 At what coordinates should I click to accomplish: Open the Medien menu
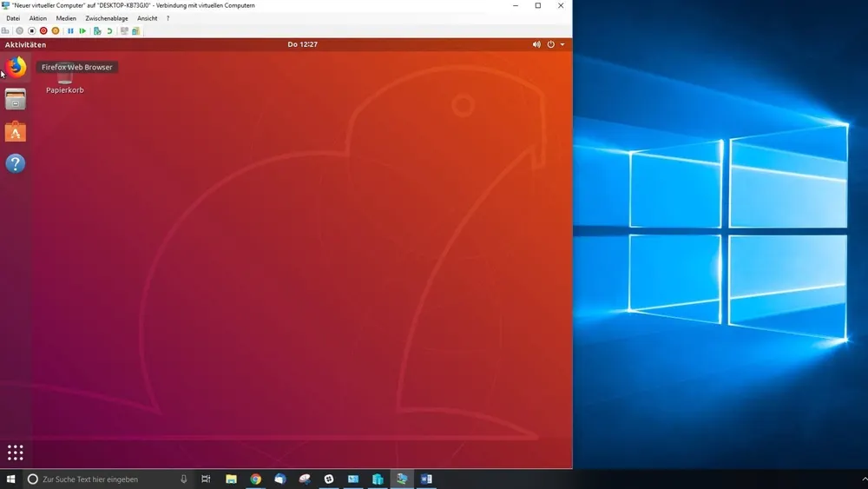[66, 18]
